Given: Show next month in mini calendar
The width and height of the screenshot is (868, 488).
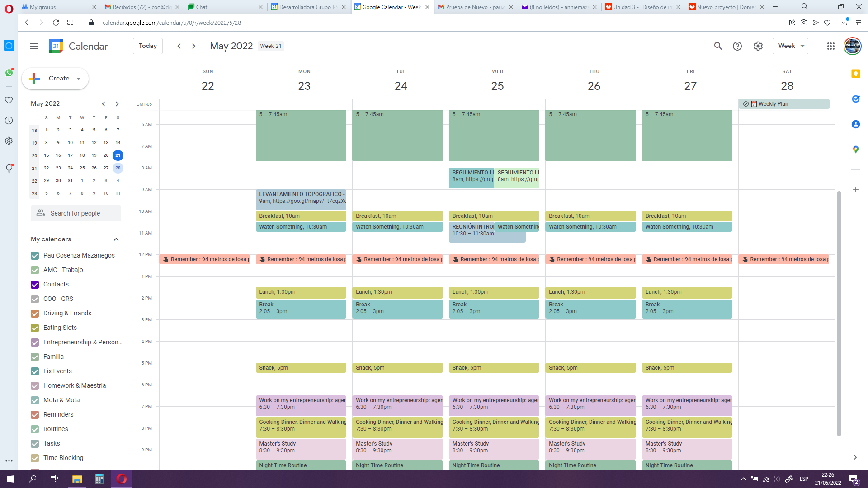Looking at the screenshot, I should [x=117, y=104].
